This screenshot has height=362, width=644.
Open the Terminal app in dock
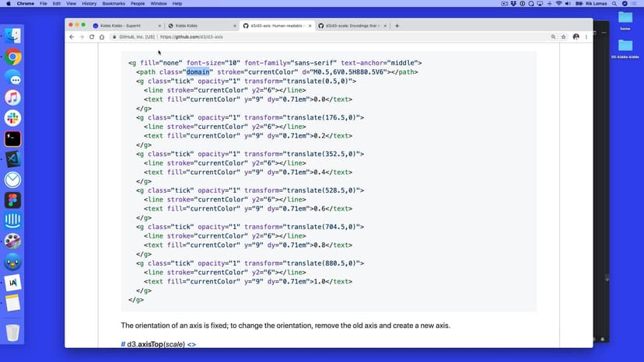point(12,139)
